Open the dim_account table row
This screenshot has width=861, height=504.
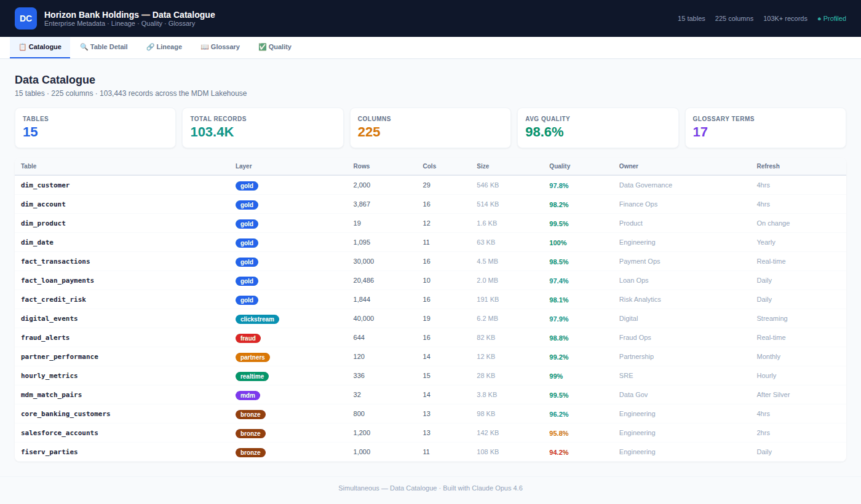click(x=43, y=204)
